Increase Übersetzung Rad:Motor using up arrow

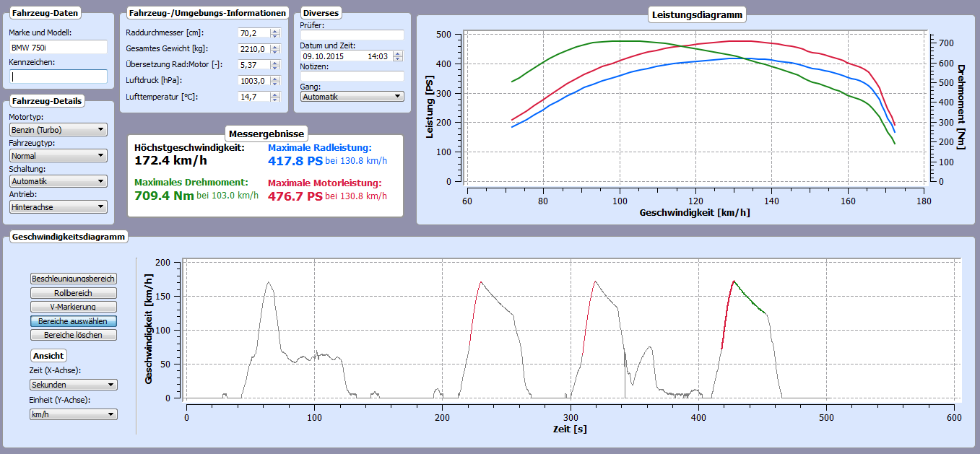(x=274, y=62)
